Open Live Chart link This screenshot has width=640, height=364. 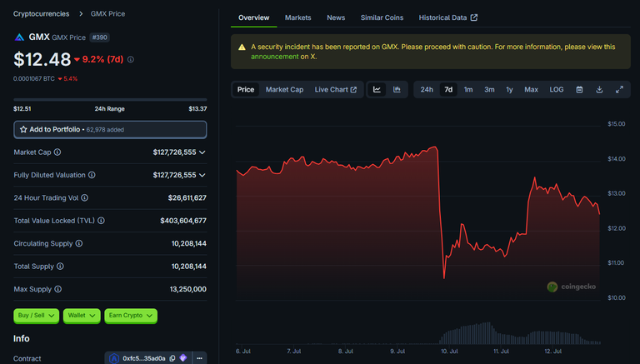(336, 90)
